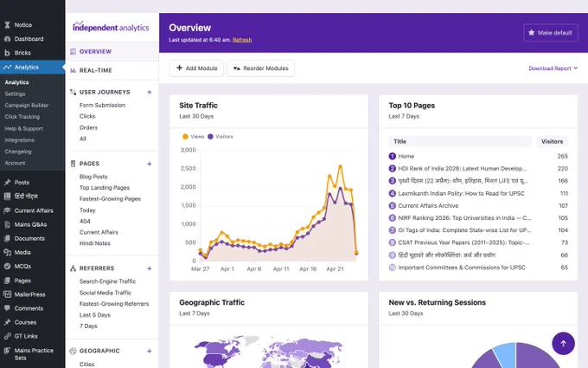Screen dimensions: 588x368
Task: Open Notice hourglass icon in sidebar
Action: [x=7, y=25]
